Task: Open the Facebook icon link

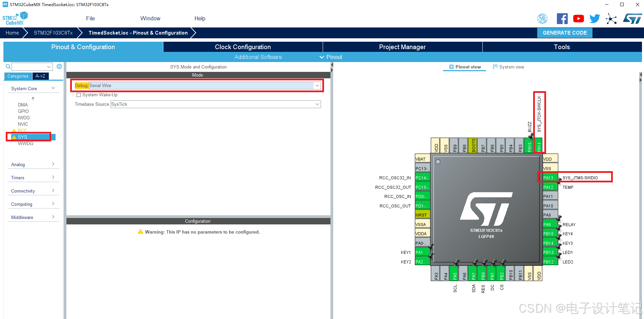Action: [x=562, y=19]
